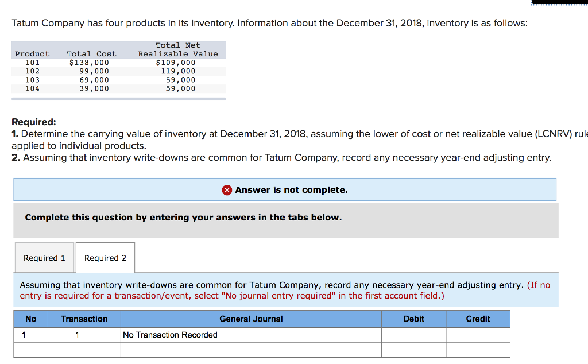Click the Debit cell in the first journal row
This screenshot has width=588, height=364.
click(x=413, y=335)
